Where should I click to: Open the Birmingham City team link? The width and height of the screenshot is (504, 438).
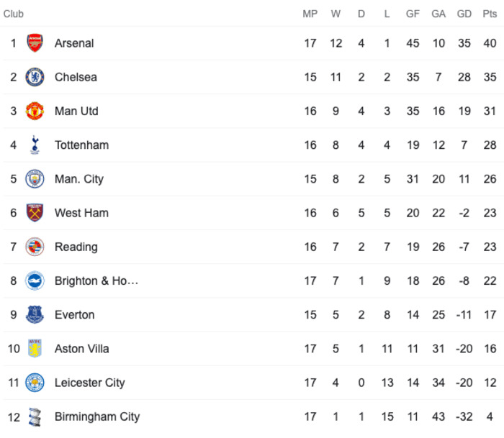(97, 417)
